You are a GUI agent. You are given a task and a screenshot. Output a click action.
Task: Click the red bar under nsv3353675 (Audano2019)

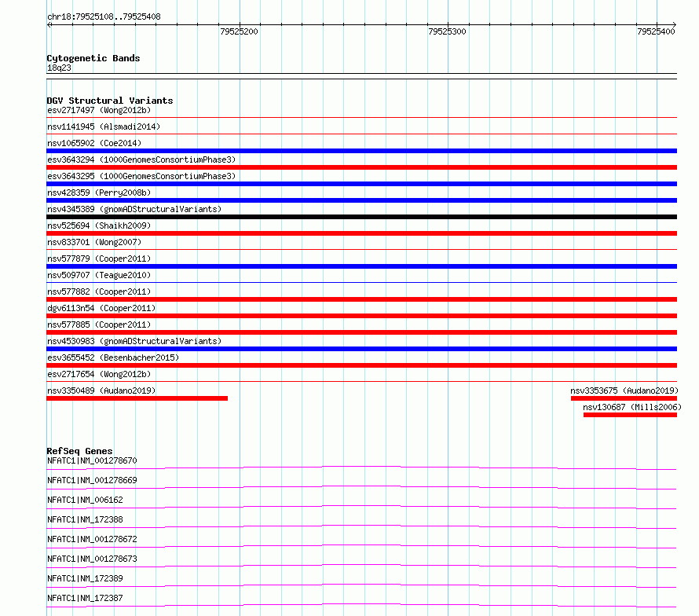[624, 398]
